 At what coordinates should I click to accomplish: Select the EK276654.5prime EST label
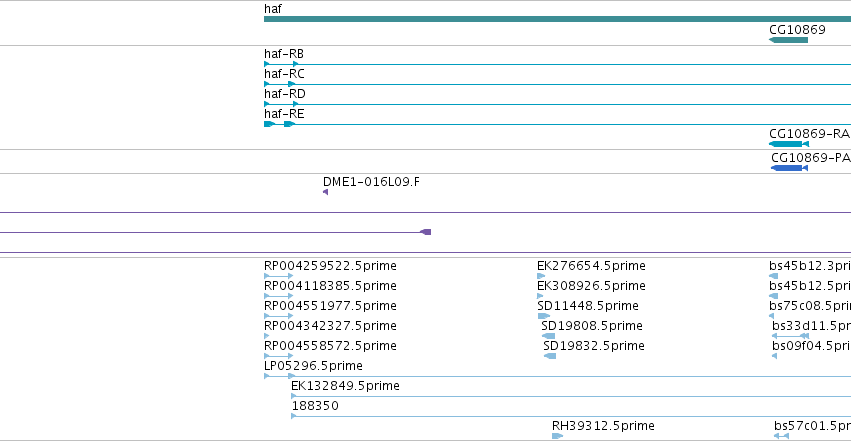pyautogui.click(x=591, y=266)
